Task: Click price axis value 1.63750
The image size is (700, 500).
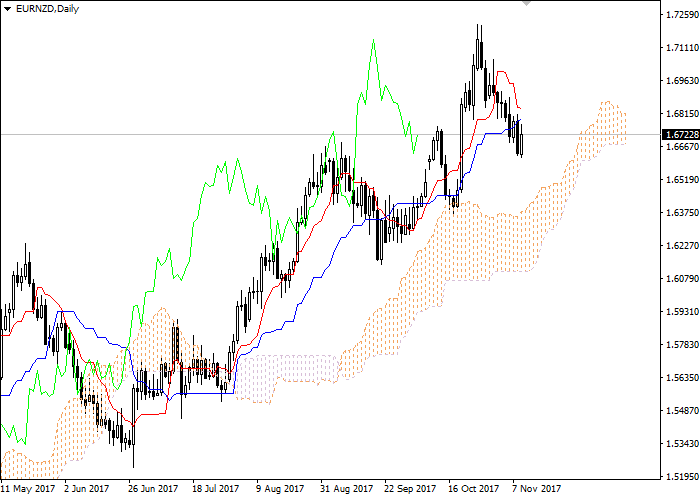Action: pyautogui.click(x=682, y=213)
